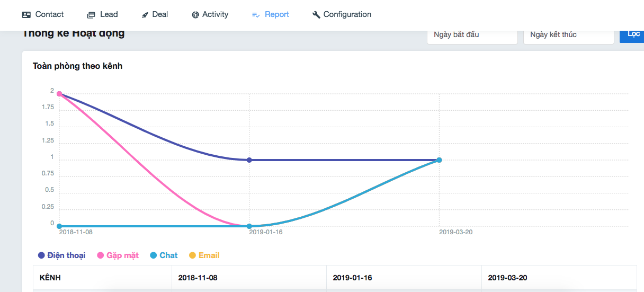Click the KÊNH table column header
The width and height of the screenshot is (644, 292).
point(102,278)
